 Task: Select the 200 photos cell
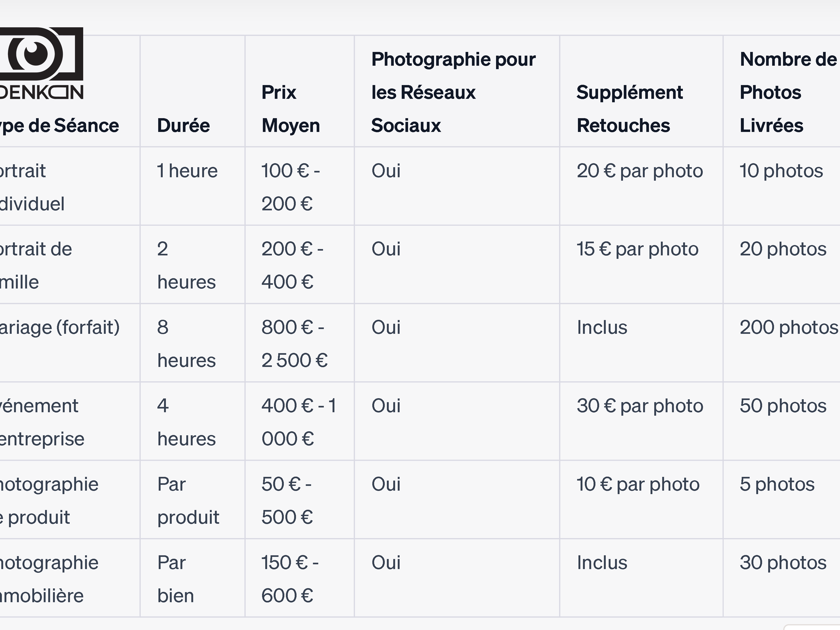pyautogui.click(x=789, y=327)
